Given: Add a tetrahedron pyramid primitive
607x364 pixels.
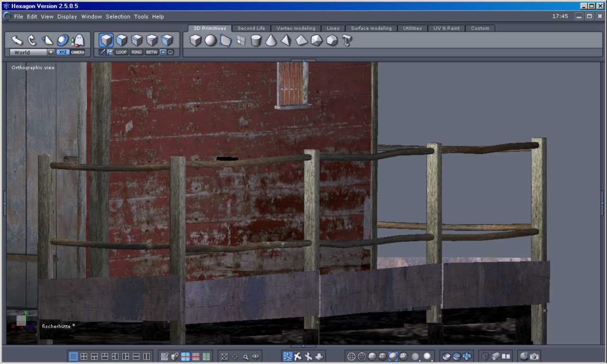Looking at the screenshot, I should pos(286,40).
